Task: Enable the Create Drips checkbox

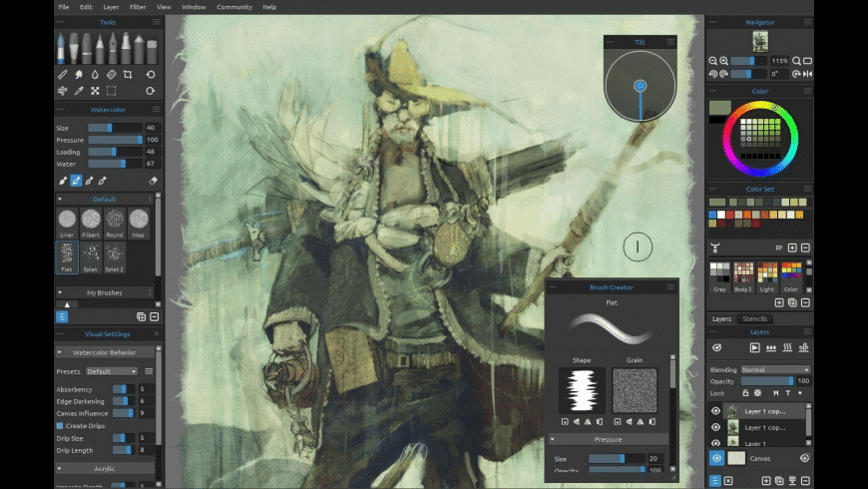Action: pos(60,426)
